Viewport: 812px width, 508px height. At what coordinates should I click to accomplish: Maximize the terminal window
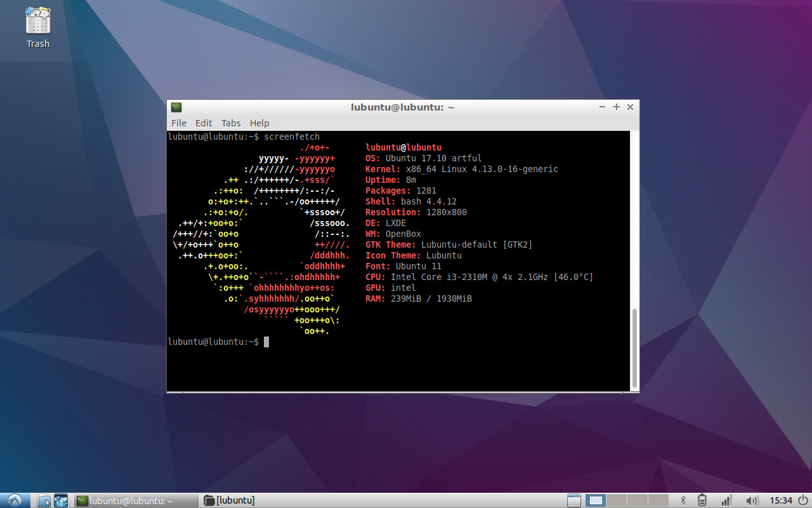point(617,107)
